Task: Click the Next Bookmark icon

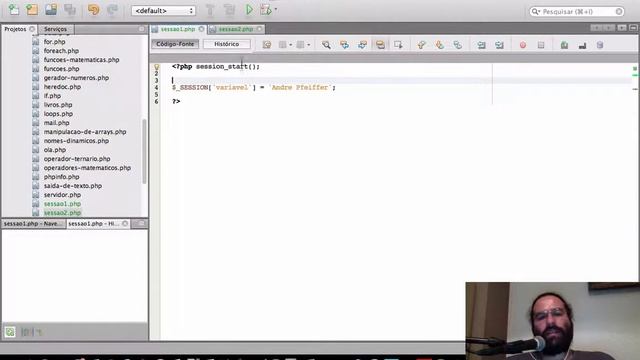Action: pos(440,45)
